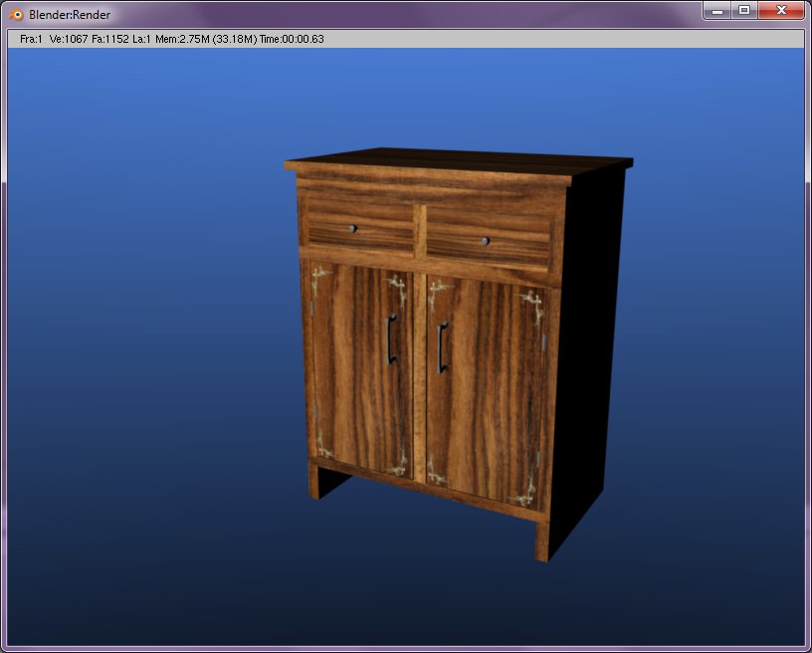The height and width of the screenshot is (653, 812).
Task: Click the right drawer's round knob
Action: (x=485, y=241)
